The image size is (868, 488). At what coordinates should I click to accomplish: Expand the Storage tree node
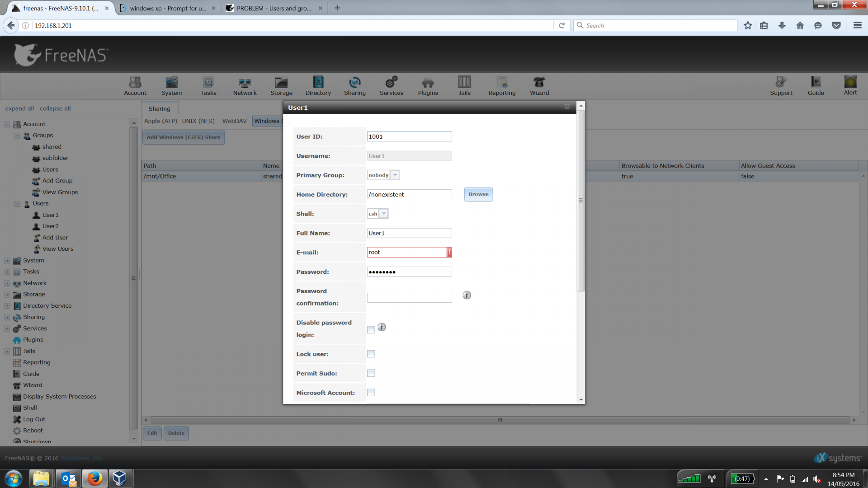click(7, 295)
